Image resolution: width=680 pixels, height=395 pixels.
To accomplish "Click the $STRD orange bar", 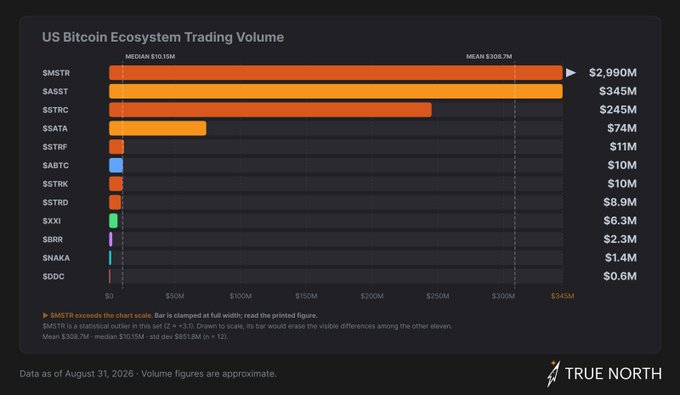I will (115, 202).
